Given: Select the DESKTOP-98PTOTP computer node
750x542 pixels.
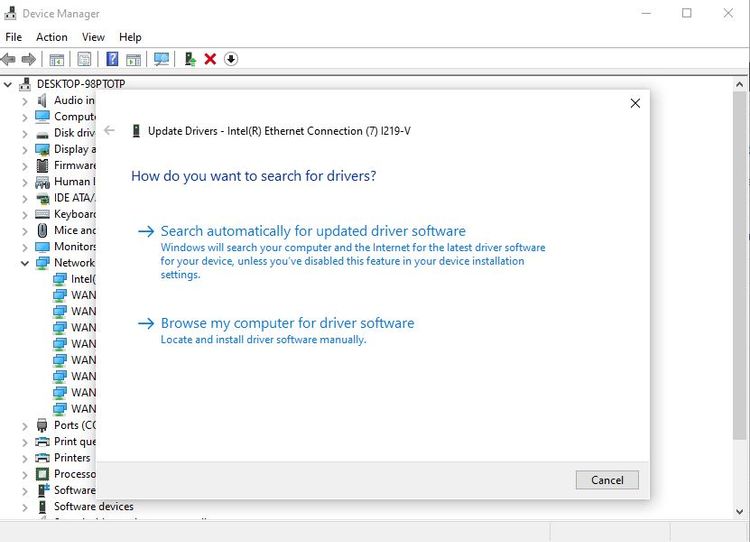Looking at the screenshot, I should tap(81, 84).
